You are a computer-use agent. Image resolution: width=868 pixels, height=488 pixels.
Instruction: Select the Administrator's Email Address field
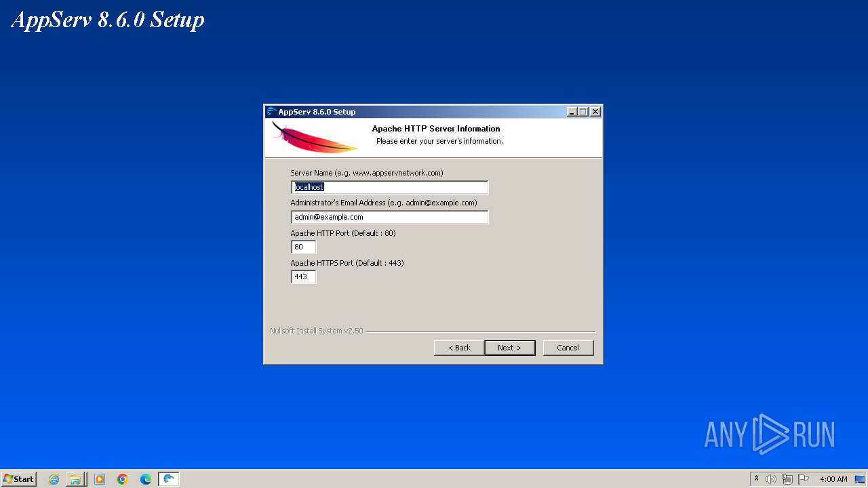389,217
